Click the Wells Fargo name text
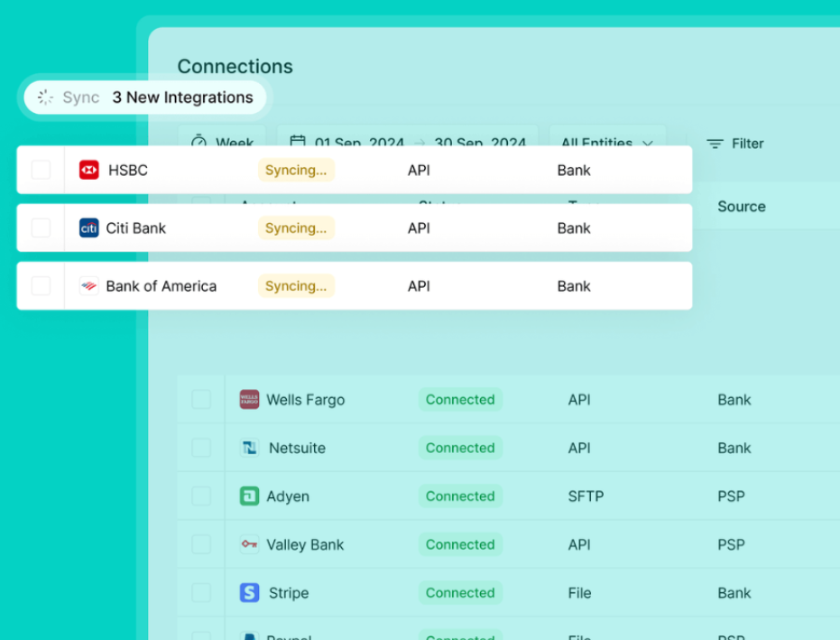 [x=305, y=400]
